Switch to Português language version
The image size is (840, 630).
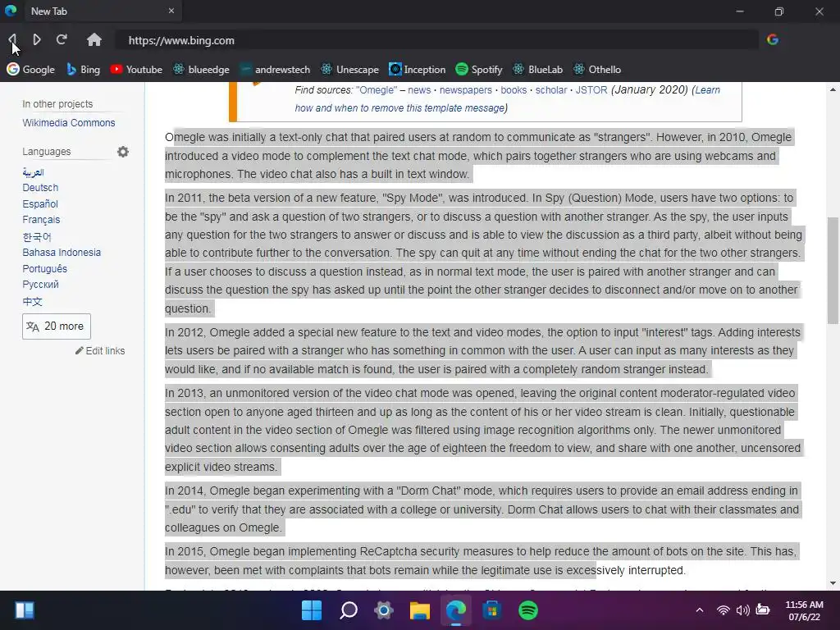pyautogui.click(x=44, y=268)
